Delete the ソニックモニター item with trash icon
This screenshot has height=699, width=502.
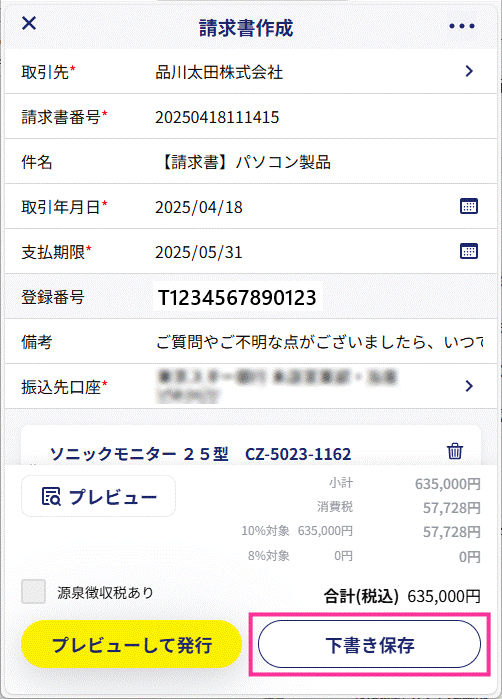point(455,451)
